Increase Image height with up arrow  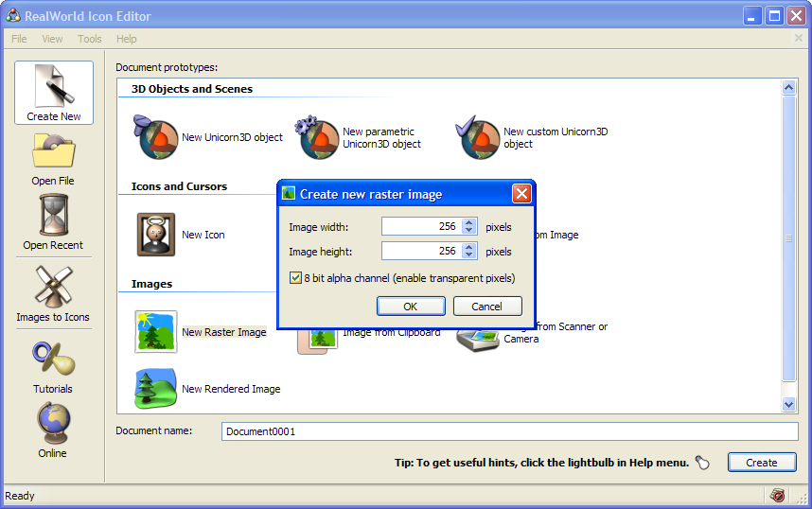469,247
